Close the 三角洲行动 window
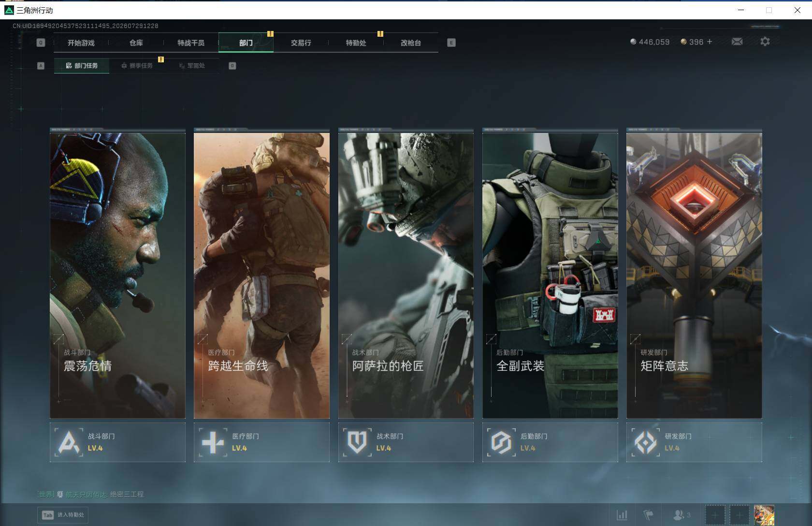812x526 pixels. [797, 10]
